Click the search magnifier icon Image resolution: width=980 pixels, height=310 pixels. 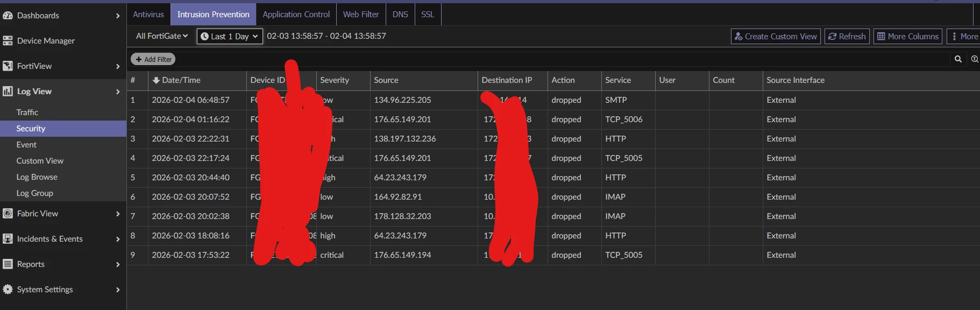[958, 59]
